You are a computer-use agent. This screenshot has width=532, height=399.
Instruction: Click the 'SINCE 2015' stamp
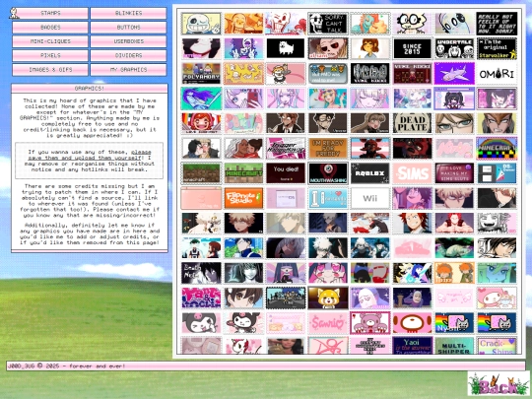click(412, 48)
